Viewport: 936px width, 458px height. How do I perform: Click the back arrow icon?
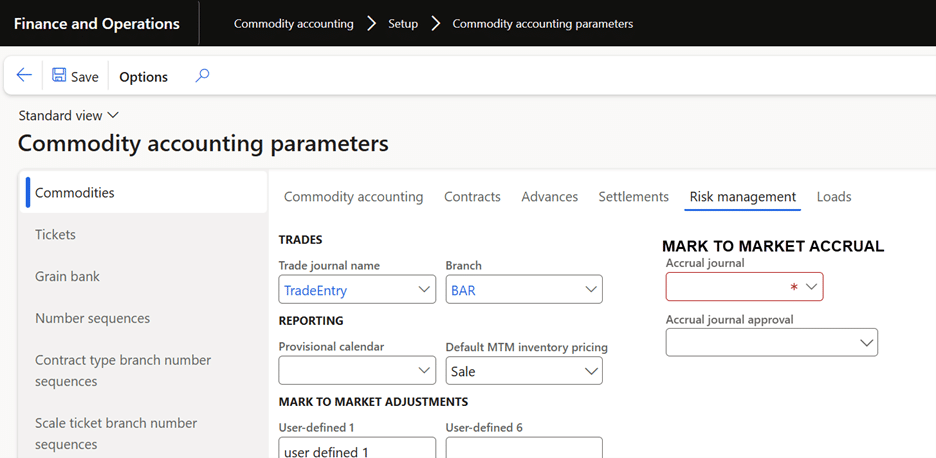click(x=24, y=76)
